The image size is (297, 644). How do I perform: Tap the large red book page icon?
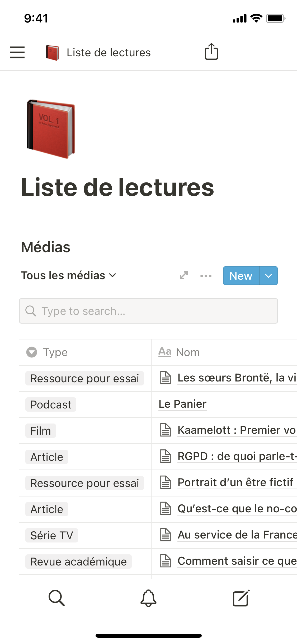[x=51, y=129]
